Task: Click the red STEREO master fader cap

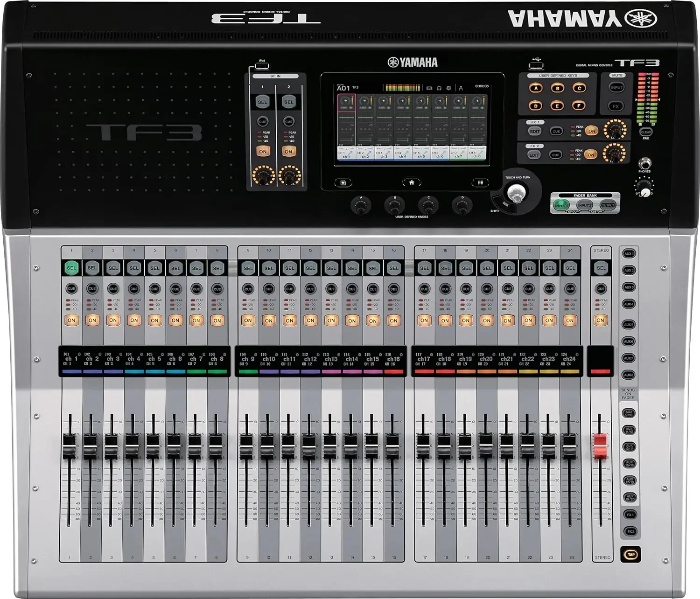Action: point(600,445)
